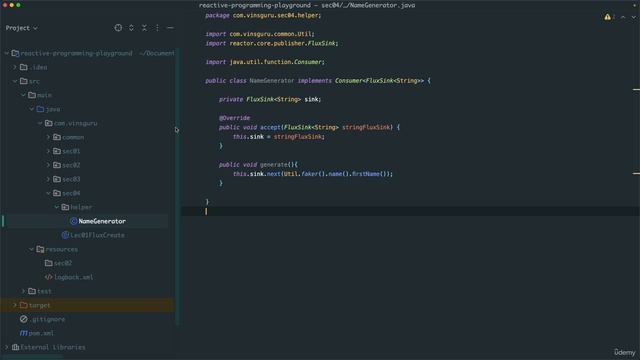Click the Project panel horizontal scrollbar

click(x=33, y=358)
